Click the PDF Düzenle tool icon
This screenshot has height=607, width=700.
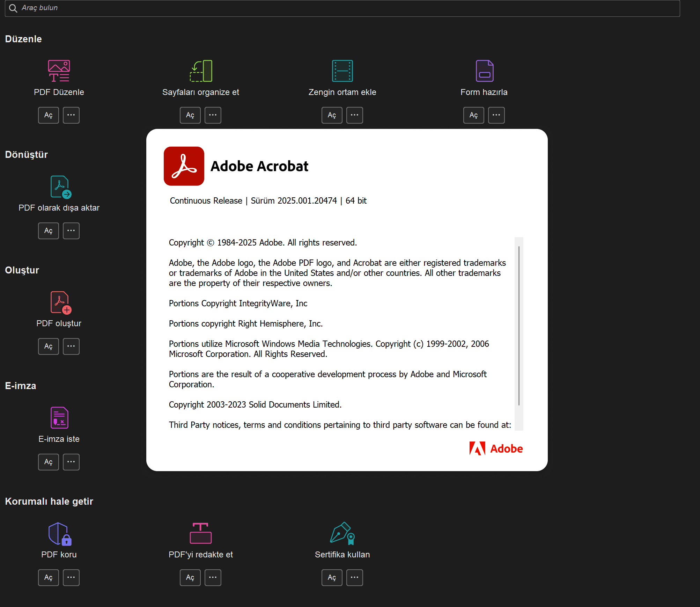click(x=59, y=71)
